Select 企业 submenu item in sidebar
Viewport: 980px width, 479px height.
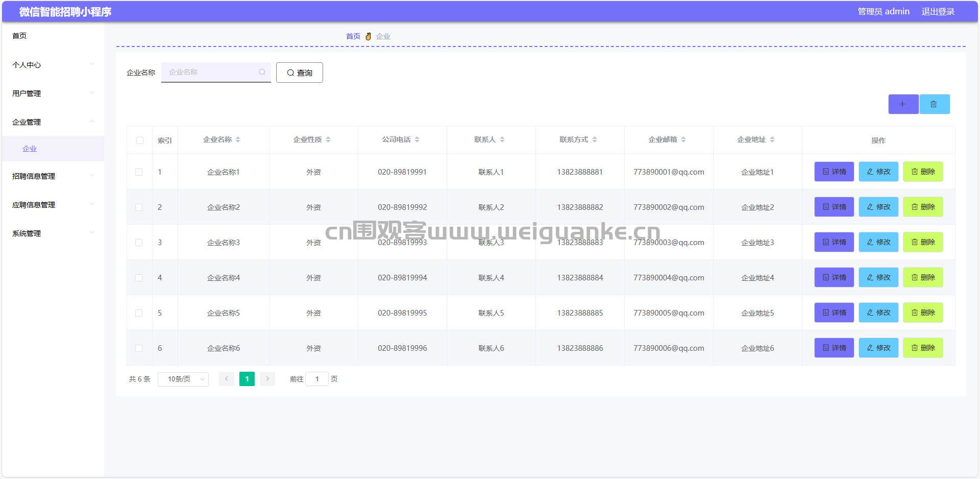tap(30, 149)
